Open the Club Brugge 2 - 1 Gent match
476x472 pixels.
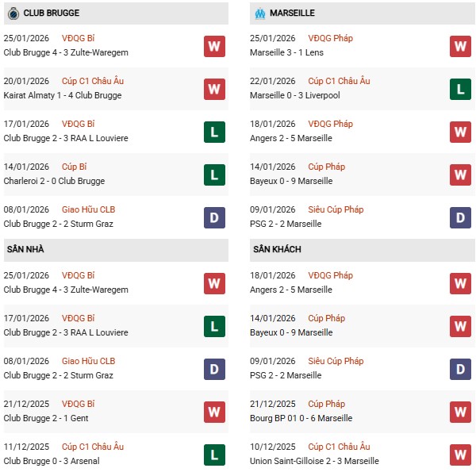pyautogui.click(x=45, y=418)
